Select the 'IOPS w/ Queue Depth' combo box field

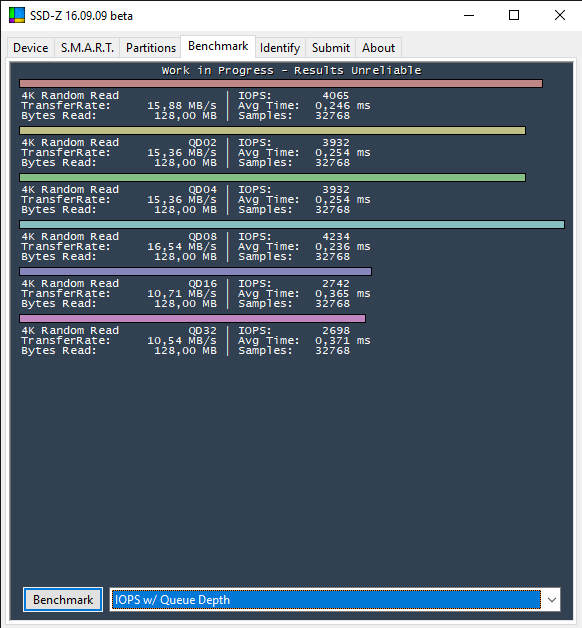click(x=335, y=600)
